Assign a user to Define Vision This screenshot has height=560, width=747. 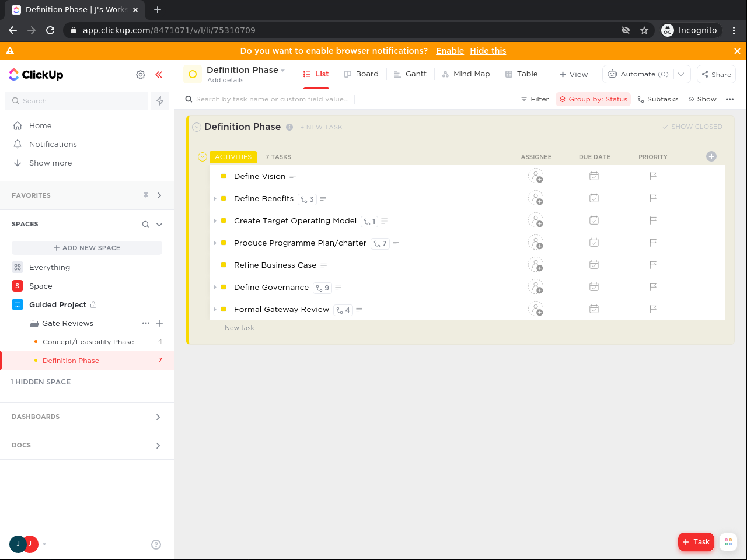tap(536, 176)
